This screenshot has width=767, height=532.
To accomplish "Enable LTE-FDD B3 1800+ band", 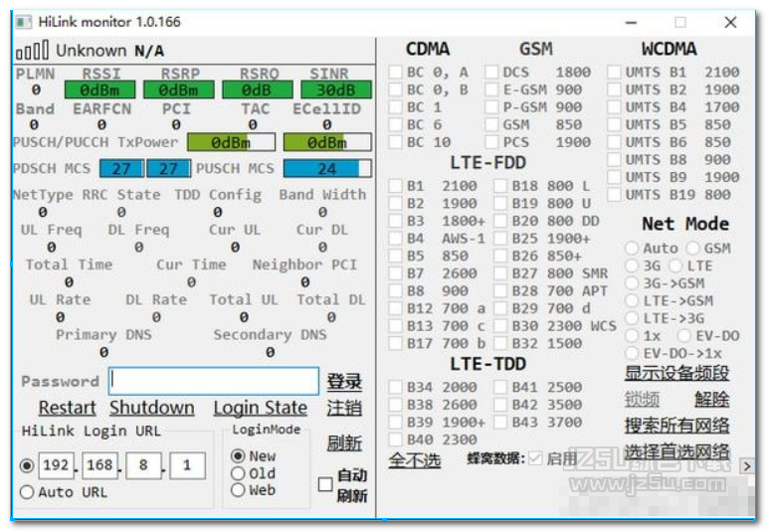I will 395,221.
